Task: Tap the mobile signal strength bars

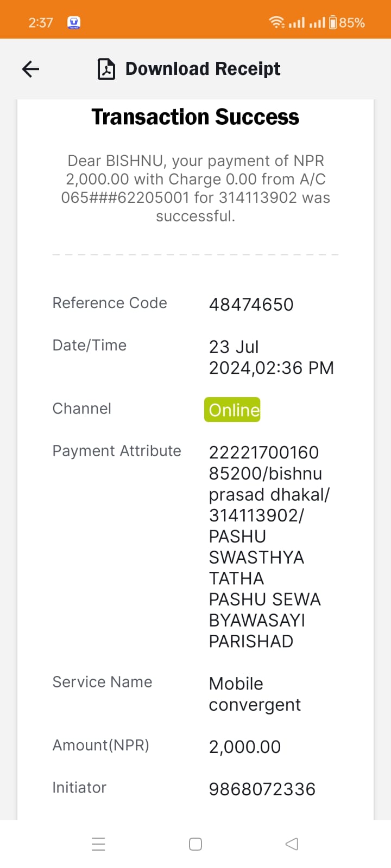Action: [x=307, y=22]
